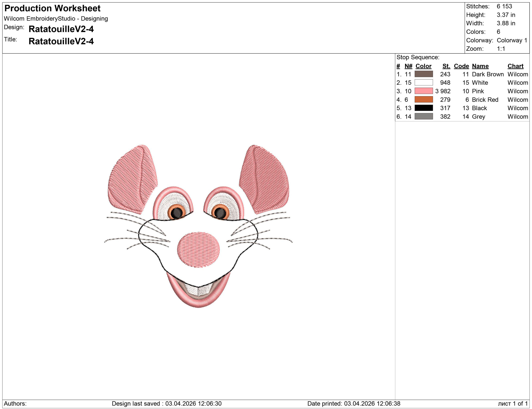Click the Pink color swatch
This screenshot has height=409, width=532.
tap(424, 91)
